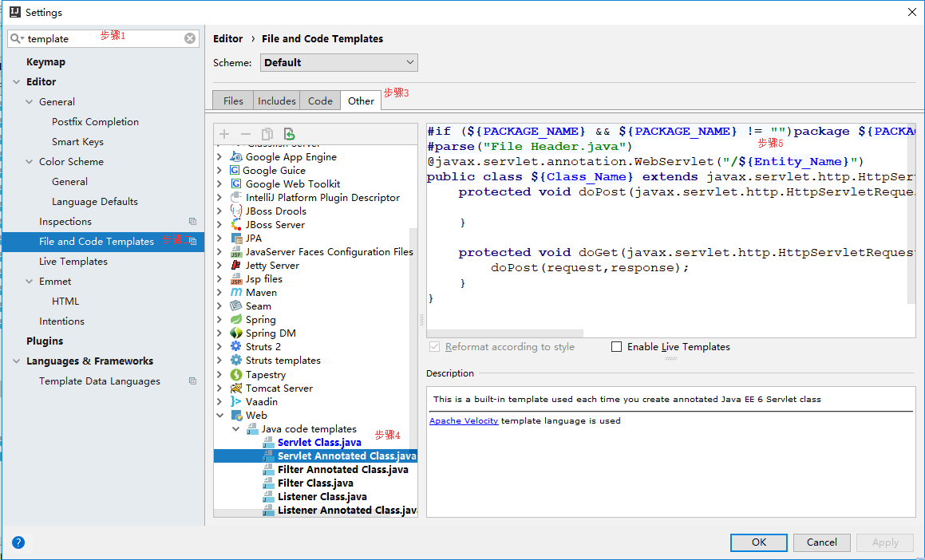This screenshot has width=925, height=560.
Task: Open Postfix Completion settings
Action: pyautogui.click(x=95, y=122)
